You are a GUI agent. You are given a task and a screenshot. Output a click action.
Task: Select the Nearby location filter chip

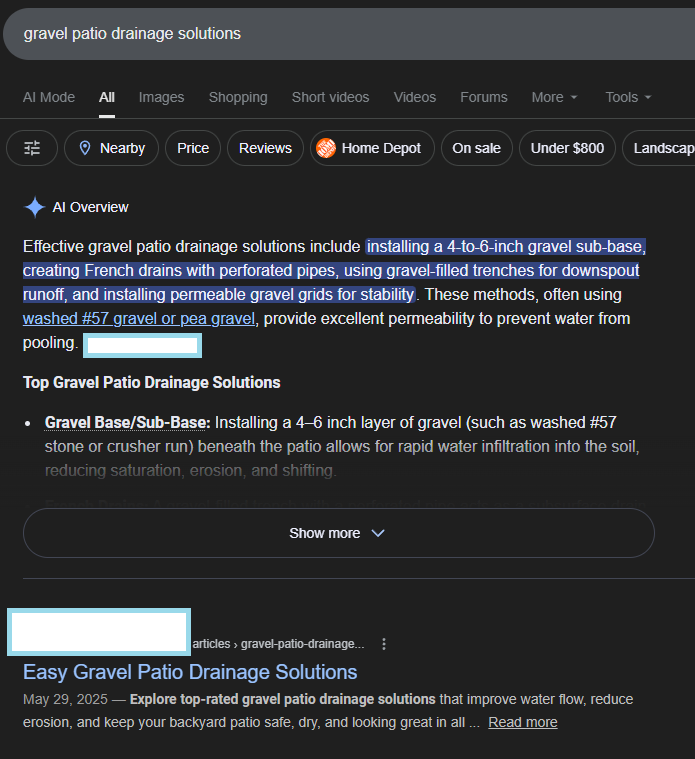coord(111,148)
